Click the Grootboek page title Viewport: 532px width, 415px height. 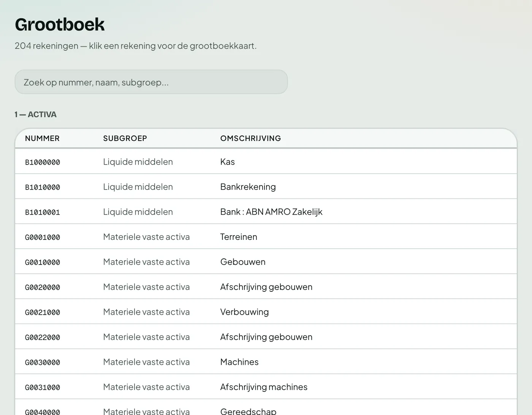(x=60, y=24)
